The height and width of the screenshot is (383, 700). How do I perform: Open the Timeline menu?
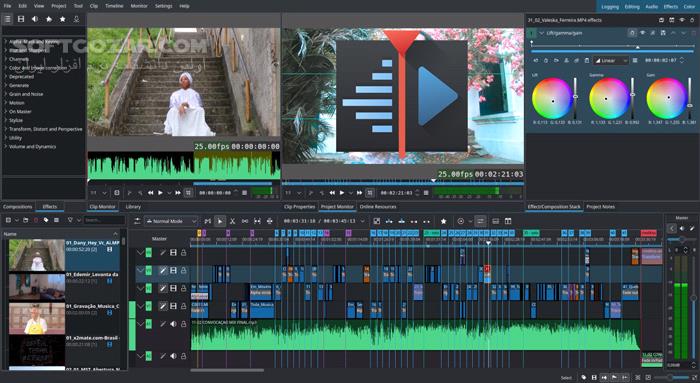click(x=114, y=6)
